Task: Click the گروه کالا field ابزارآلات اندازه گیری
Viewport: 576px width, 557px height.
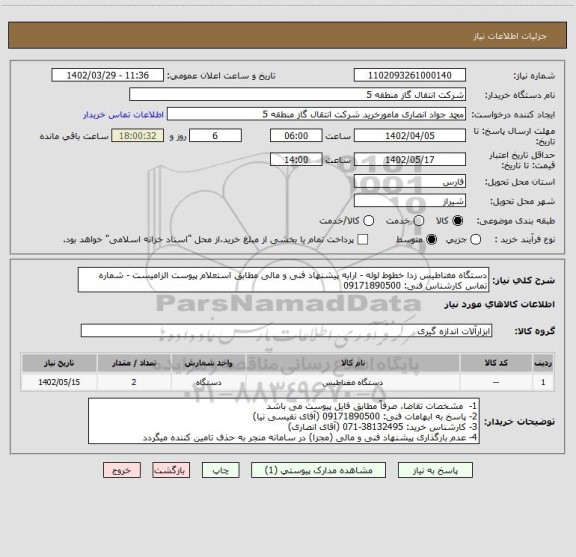Action: 286,331
